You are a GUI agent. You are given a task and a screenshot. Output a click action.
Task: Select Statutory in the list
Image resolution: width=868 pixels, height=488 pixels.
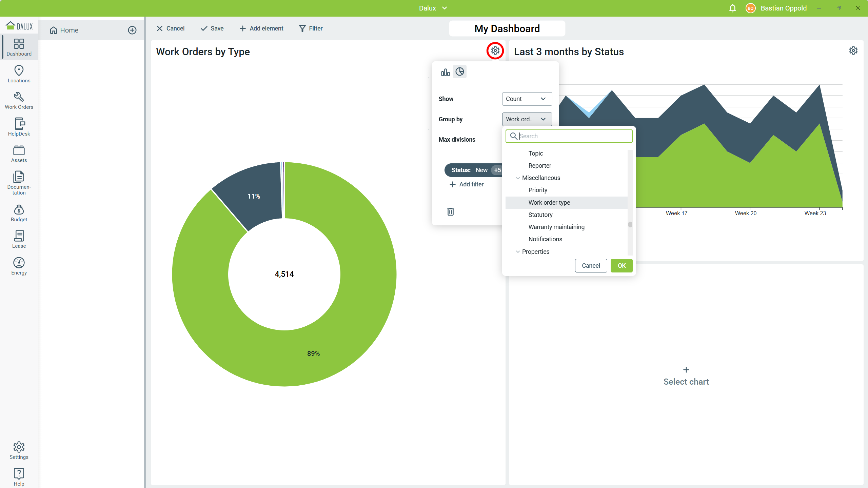[x=540, y=215]
